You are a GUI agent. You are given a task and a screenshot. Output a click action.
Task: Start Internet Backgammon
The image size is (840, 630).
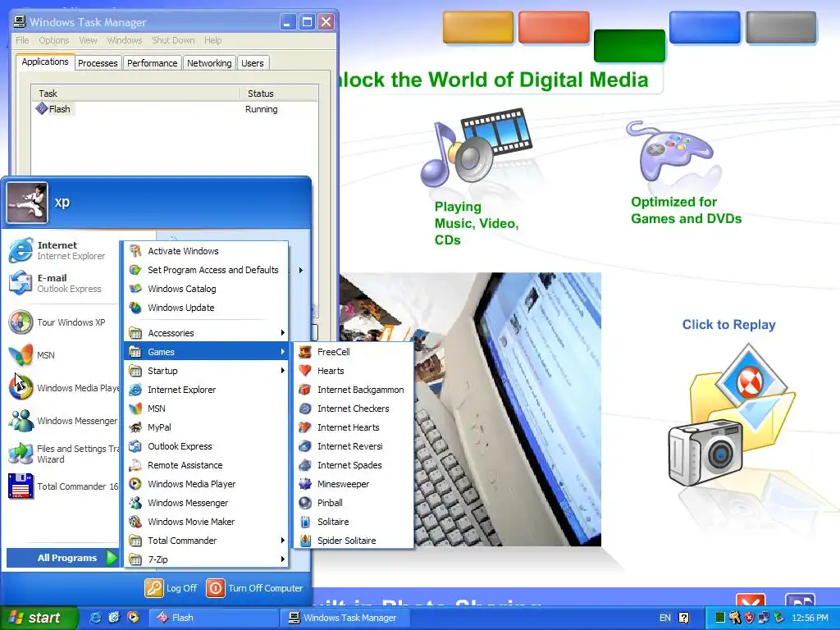tap(354, 390)
